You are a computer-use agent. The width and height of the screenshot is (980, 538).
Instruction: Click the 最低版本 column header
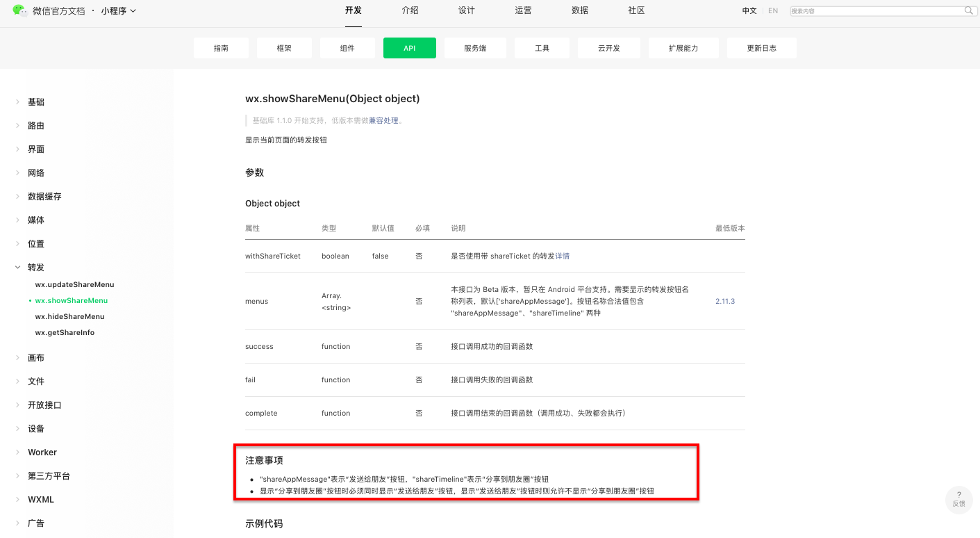click(730, 228)
